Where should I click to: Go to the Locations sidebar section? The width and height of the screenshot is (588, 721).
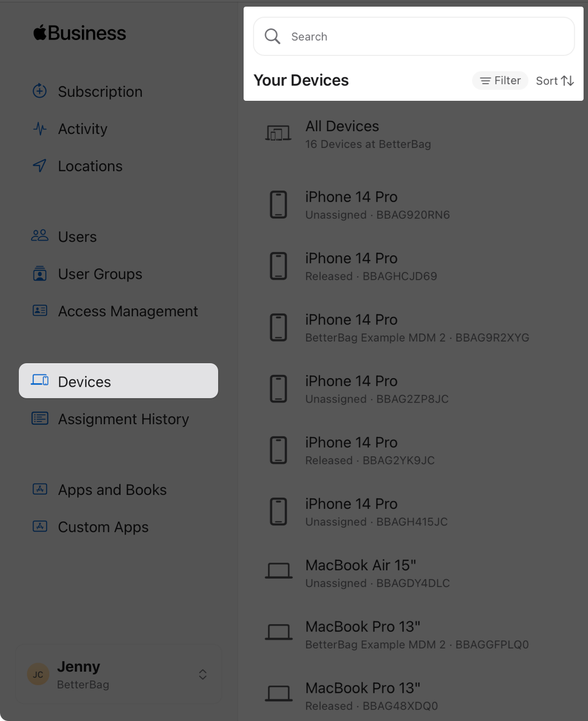(90, 166)
